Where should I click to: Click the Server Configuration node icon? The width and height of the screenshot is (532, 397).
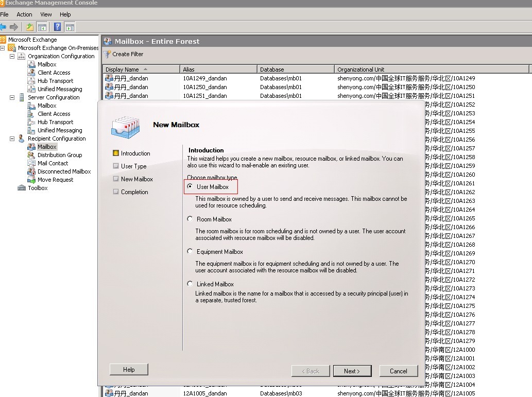22,97
